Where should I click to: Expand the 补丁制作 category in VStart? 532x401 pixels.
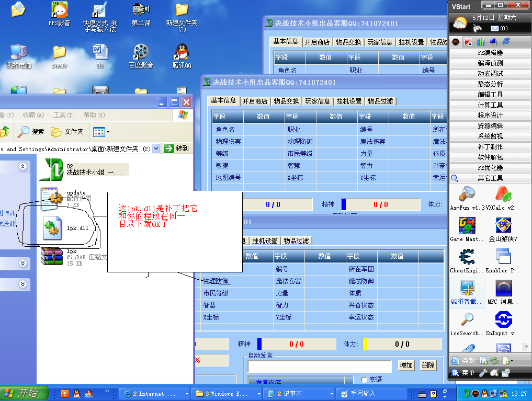(x=490, y=147)
